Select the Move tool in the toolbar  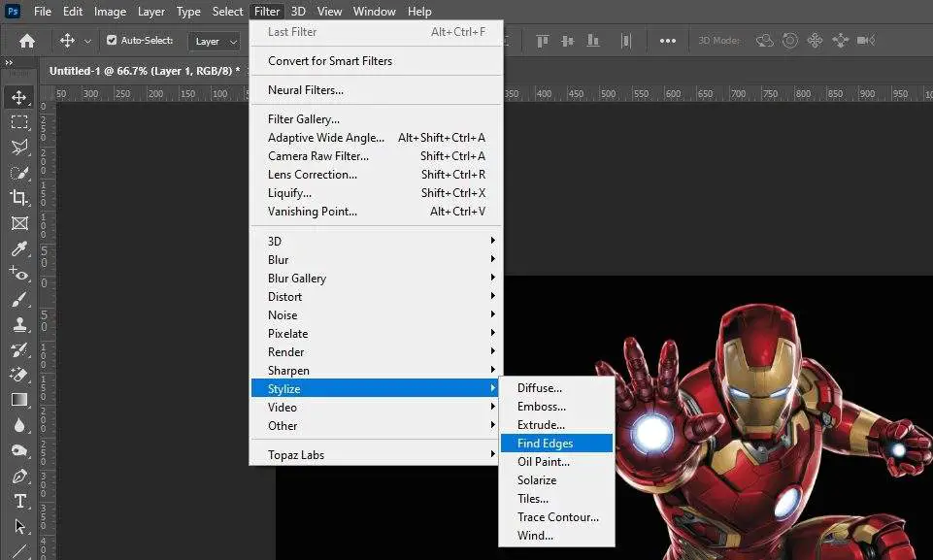tap(18, 97)
